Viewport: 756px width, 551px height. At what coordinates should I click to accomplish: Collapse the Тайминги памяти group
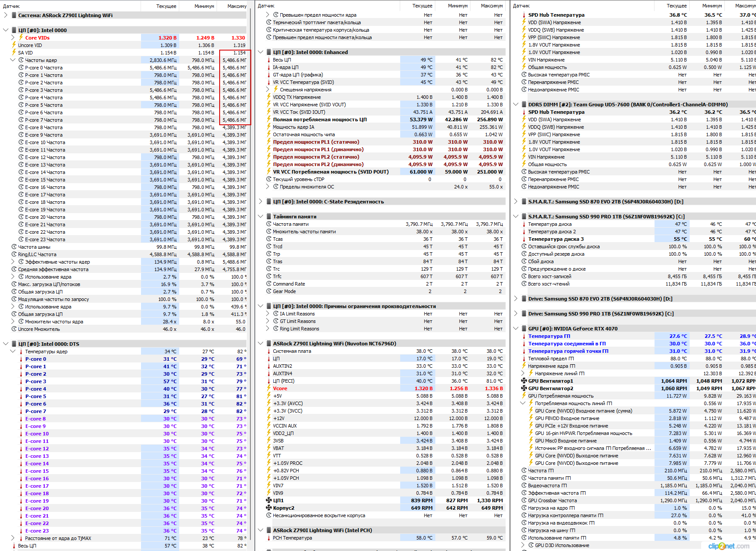(x=260, y=216)
